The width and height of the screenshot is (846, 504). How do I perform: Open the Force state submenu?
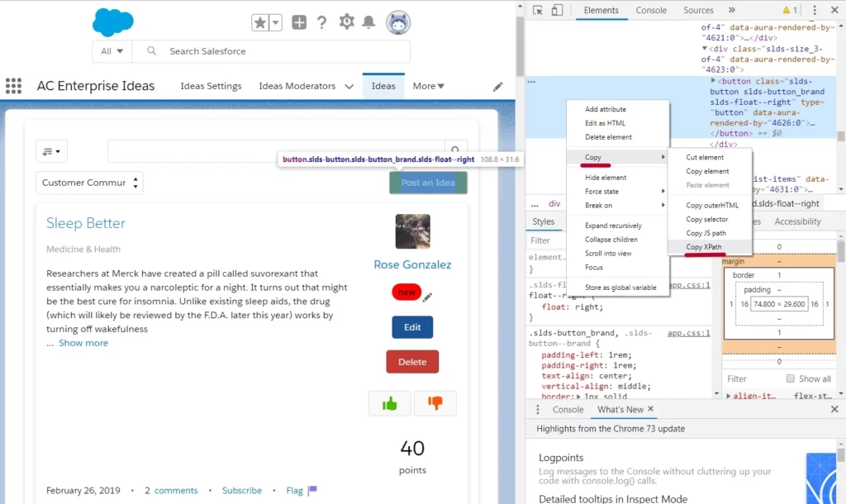coord(618,192)
